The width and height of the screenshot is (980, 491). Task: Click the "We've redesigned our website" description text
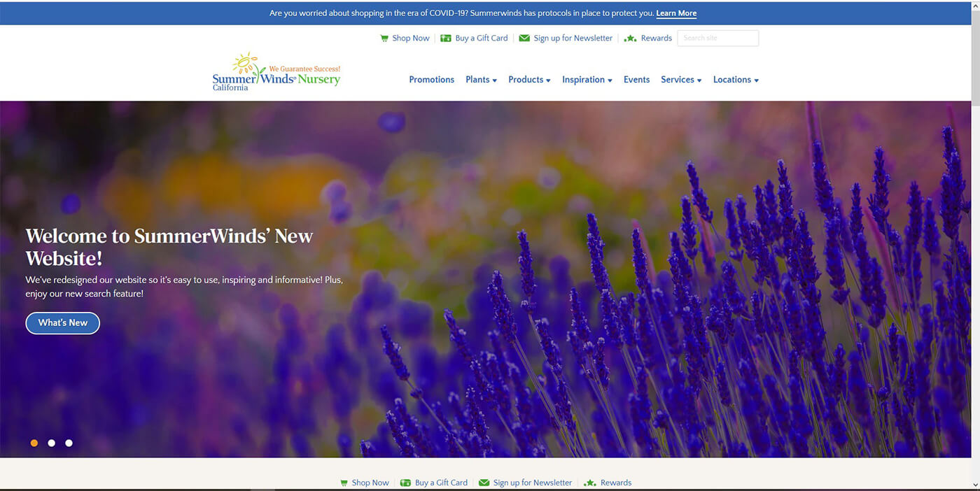click(x=184, y=287)
